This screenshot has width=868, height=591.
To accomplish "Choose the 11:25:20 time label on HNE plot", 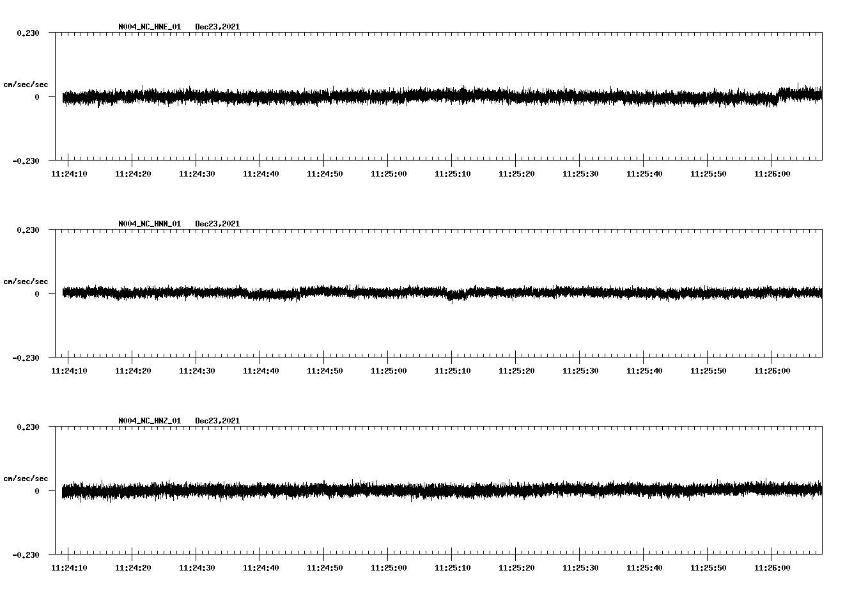I will click(516, 174).
